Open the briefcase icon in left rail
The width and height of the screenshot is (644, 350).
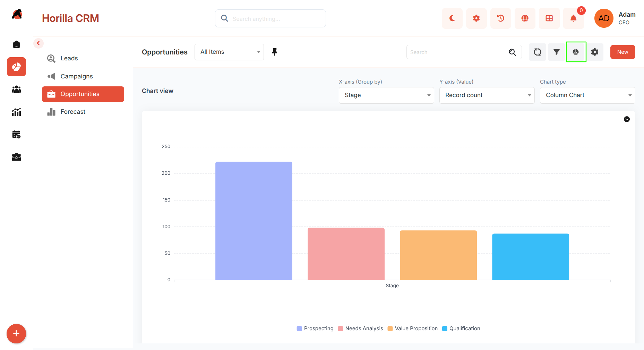coord(16,157)
